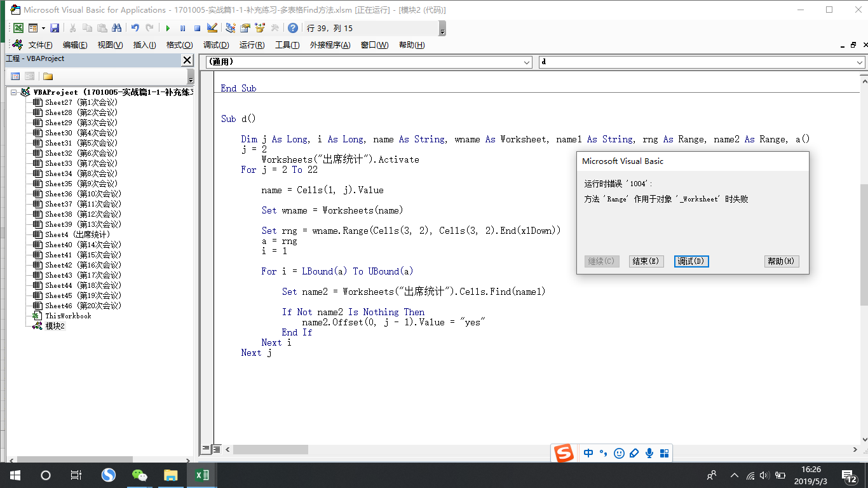Open the 工具(T) menu

pos(287,45)
